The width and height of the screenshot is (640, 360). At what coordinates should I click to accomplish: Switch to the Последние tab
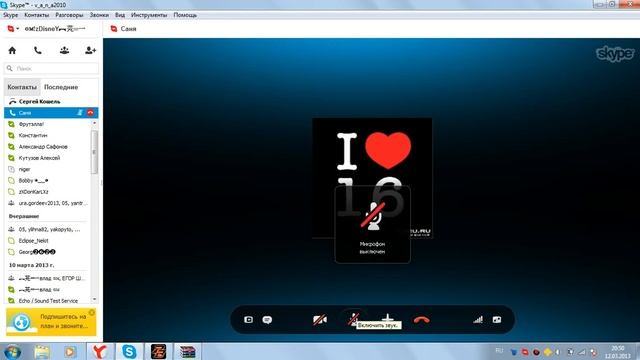[x=61, y=87]
